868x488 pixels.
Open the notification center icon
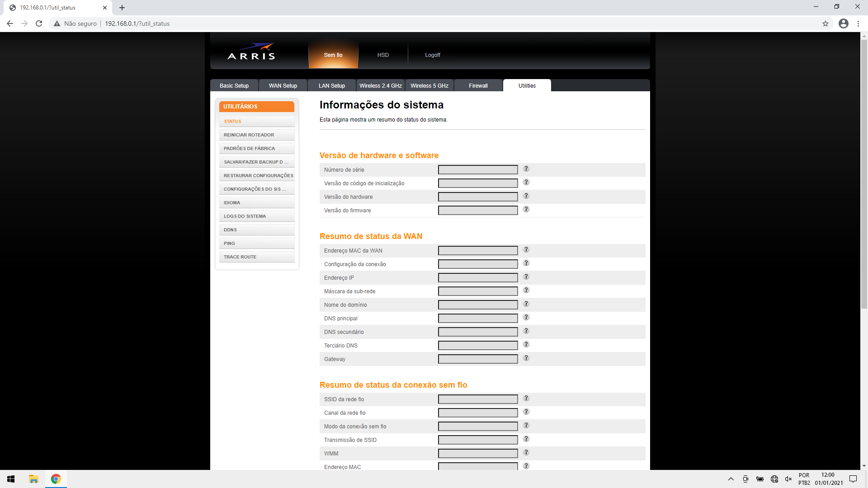tap(853, 479)
